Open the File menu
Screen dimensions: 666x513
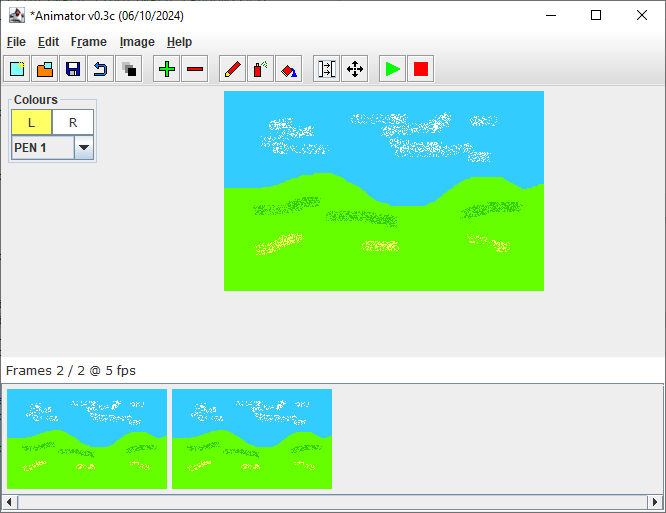[16, 42]
